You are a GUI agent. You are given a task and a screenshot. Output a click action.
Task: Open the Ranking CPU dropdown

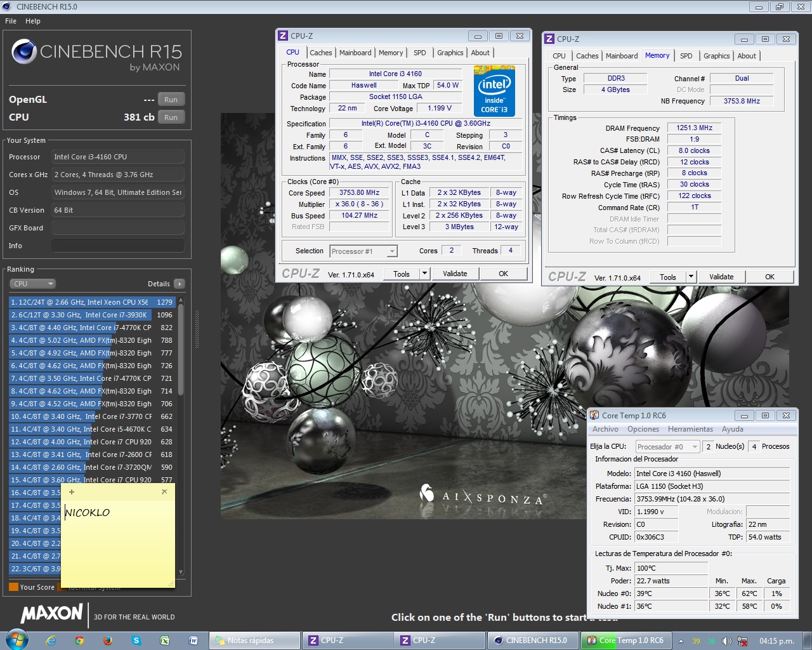pos(33,284)
